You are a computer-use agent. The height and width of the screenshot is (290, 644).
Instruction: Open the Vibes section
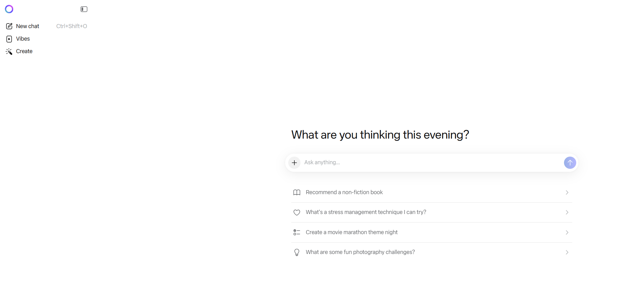23,39
